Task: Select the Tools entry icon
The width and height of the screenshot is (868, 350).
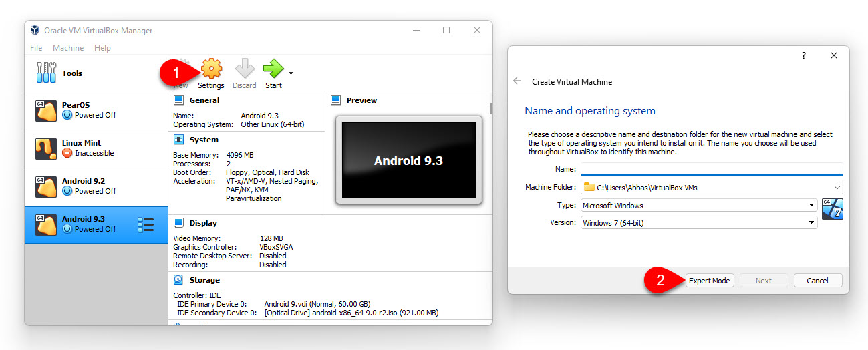Action: click(x=46, y=73)
